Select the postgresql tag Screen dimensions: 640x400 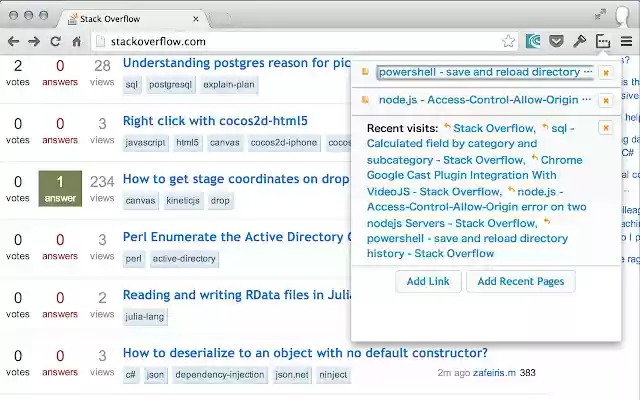pos(170,85)
